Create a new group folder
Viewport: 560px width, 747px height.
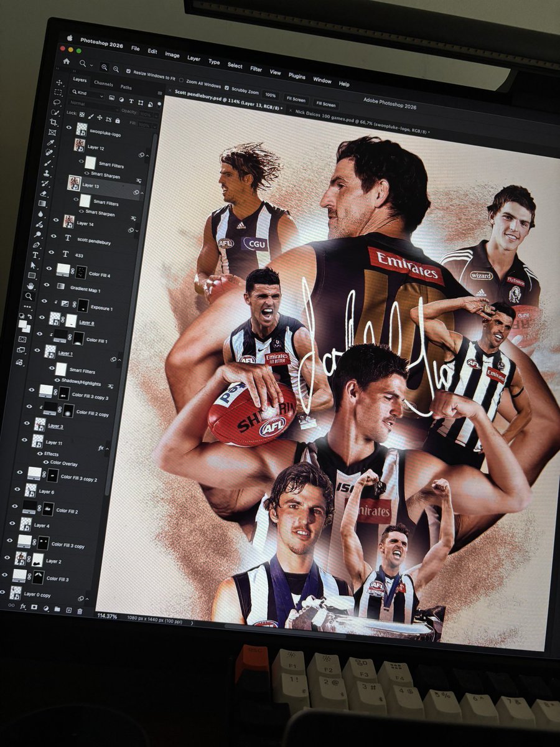(x=57, y=609)
